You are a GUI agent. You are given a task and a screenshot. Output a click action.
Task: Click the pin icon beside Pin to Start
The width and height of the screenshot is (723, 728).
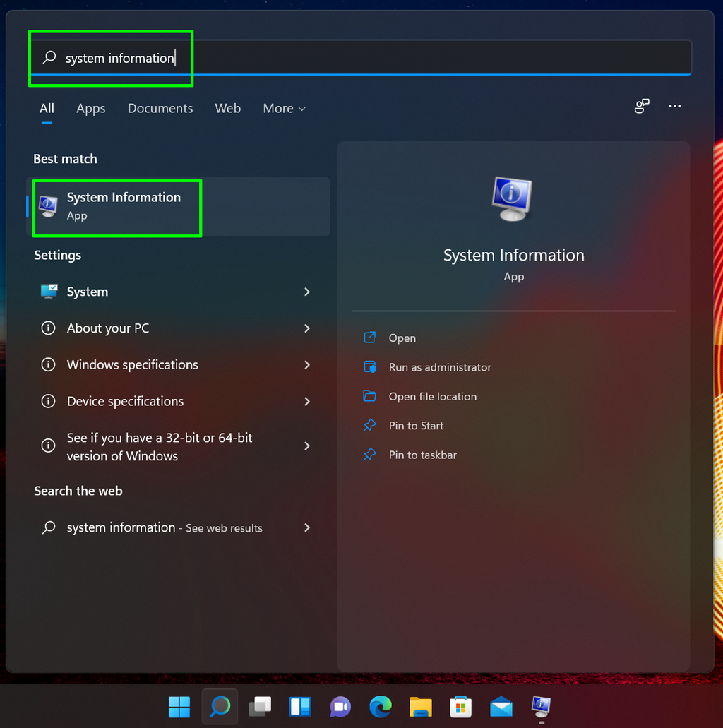coord(370,425)
